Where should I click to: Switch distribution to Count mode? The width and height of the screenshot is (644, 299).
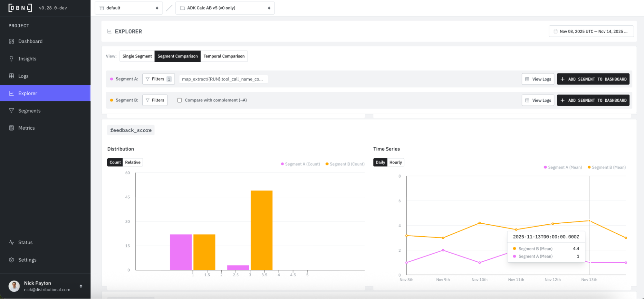115,162
